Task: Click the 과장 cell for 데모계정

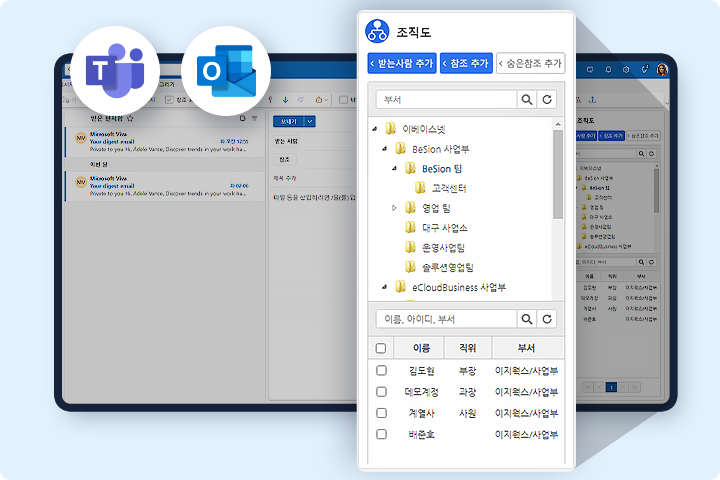Action: pos(467,392)
